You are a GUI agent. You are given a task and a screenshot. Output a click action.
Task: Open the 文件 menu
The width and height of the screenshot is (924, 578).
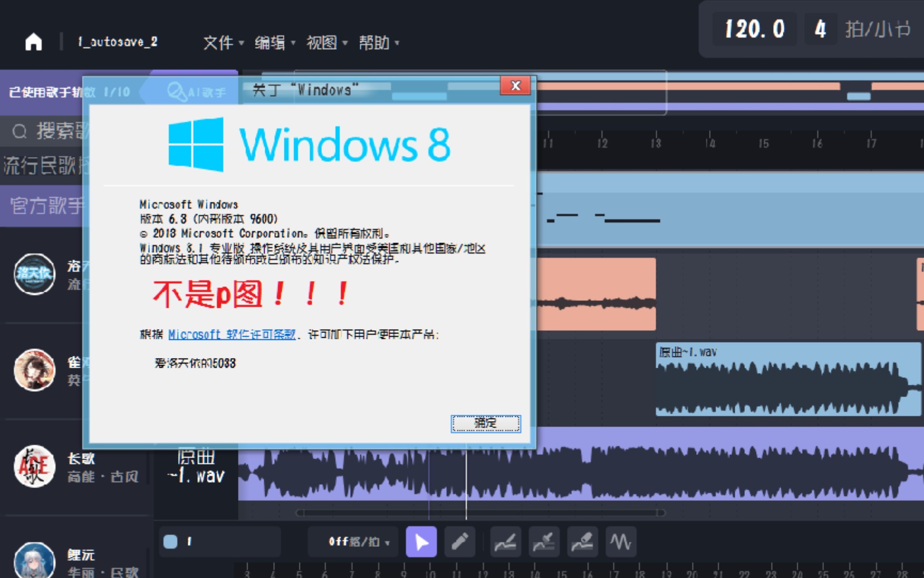[x=223, y=42]
